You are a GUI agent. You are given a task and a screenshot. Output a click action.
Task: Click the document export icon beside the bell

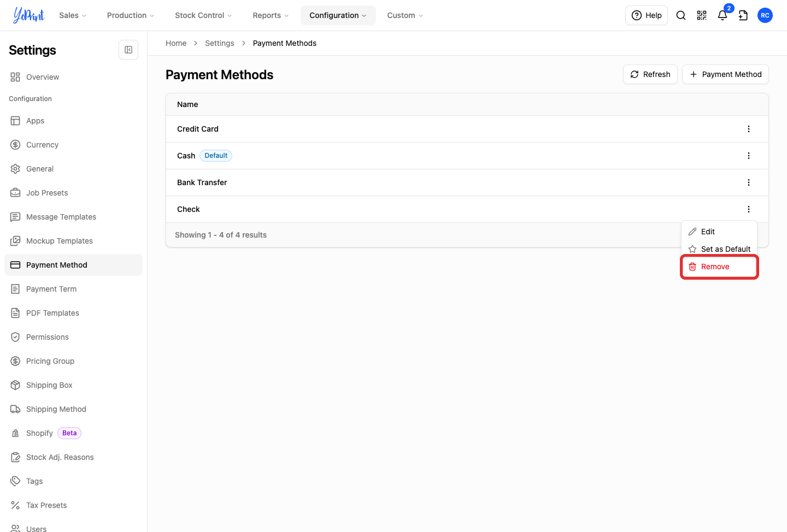(x=743, y=15)
